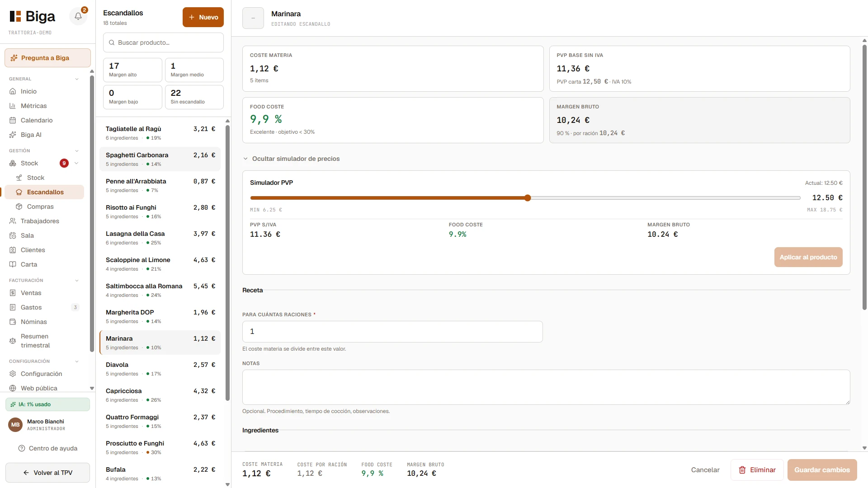Image resolution: width=868 pixels, height=488 pixels.
Task: Click the Métricas chart icon
Action: [x=13, y=106]
